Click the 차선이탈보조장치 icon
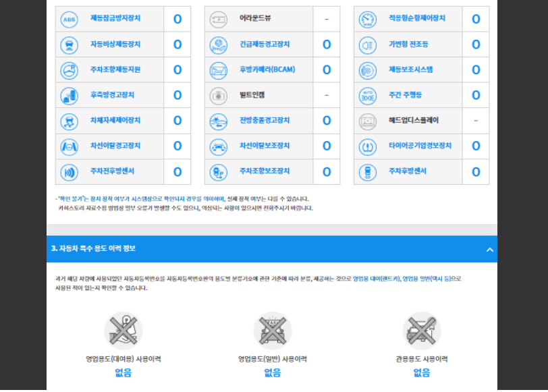The image size is (548, 392). tap(219, 147)
